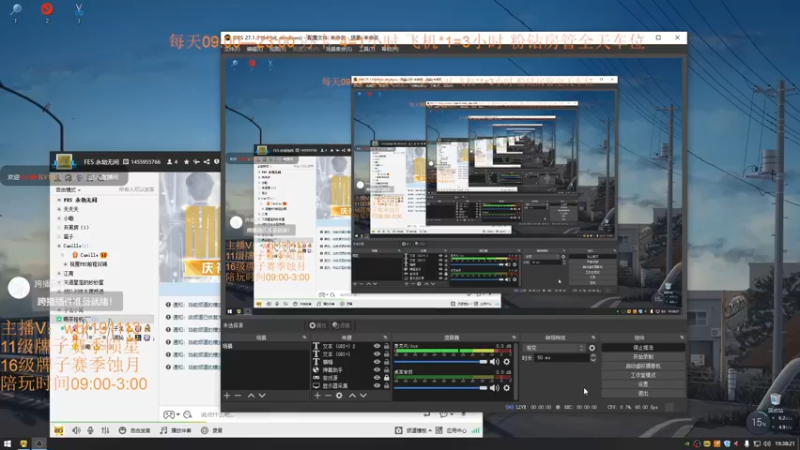Open scene transition type dropdown
800x450 pixels.
(x=554, y=348)
